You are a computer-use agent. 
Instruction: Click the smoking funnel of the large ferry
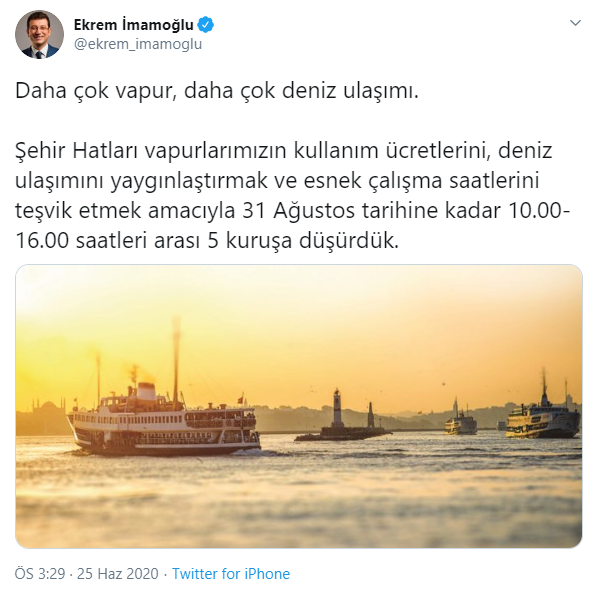pyautogui.click(x=146, y=390)
